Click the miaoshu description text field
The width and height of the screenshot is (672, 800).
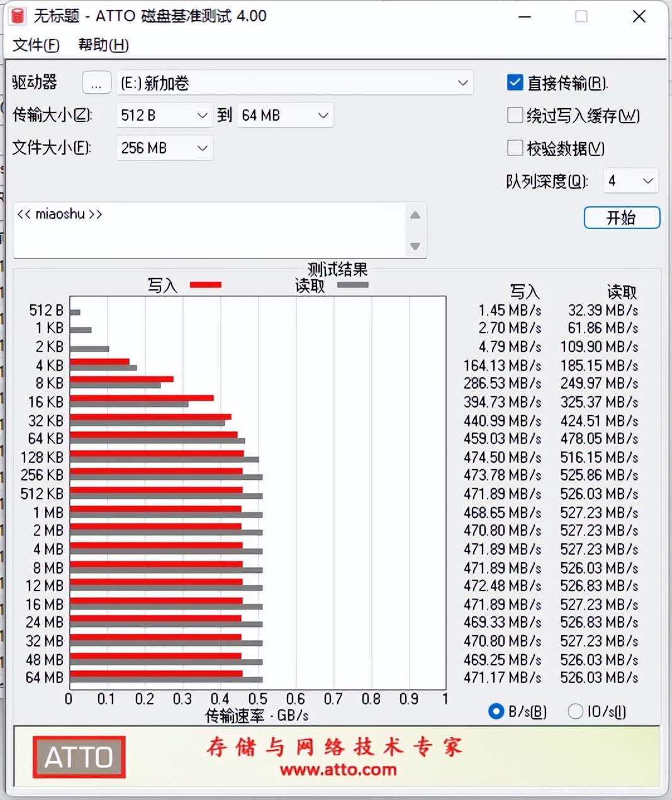coord(210,230)
